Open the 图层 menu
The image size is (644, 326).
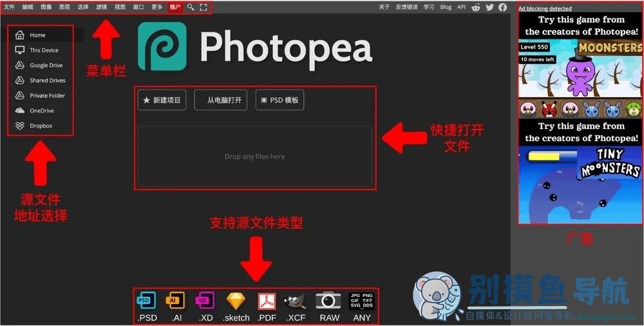coord(64,7)
